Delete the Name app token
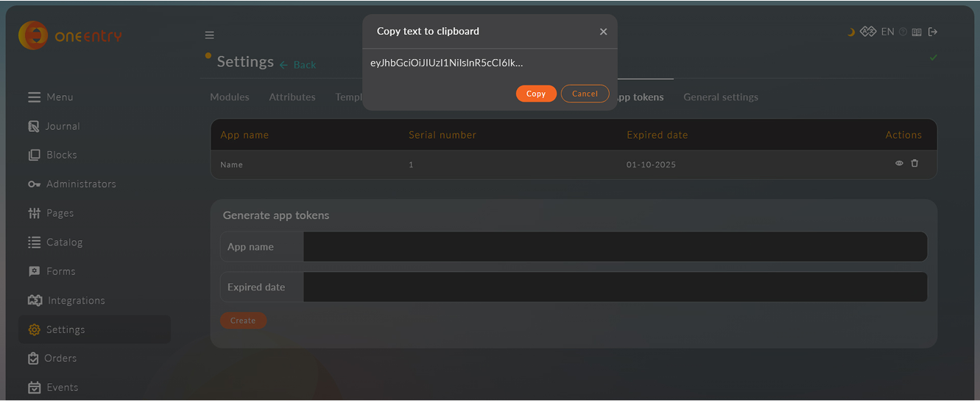Image resolution: width=980 pixels, height=401 pixels. (x=914, y=164)
